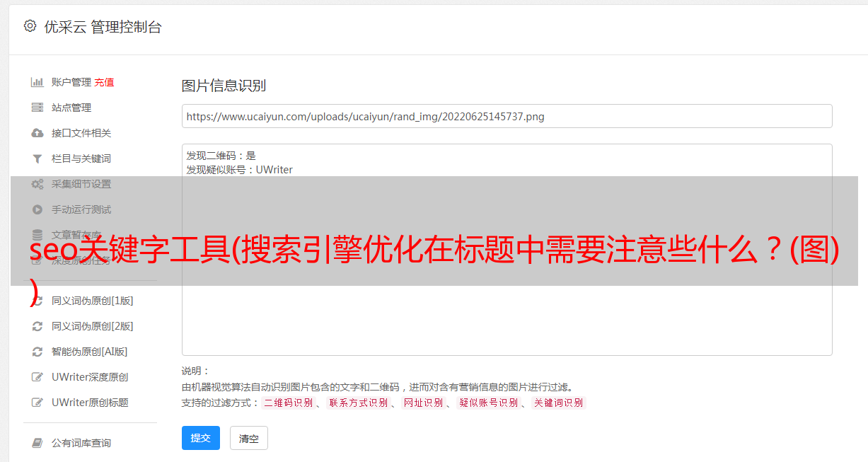Image resolution: width=868 pixels, height=462 pixels.
Task: Open 手动运行测试 in the sidebar
Action: point(81,209)
